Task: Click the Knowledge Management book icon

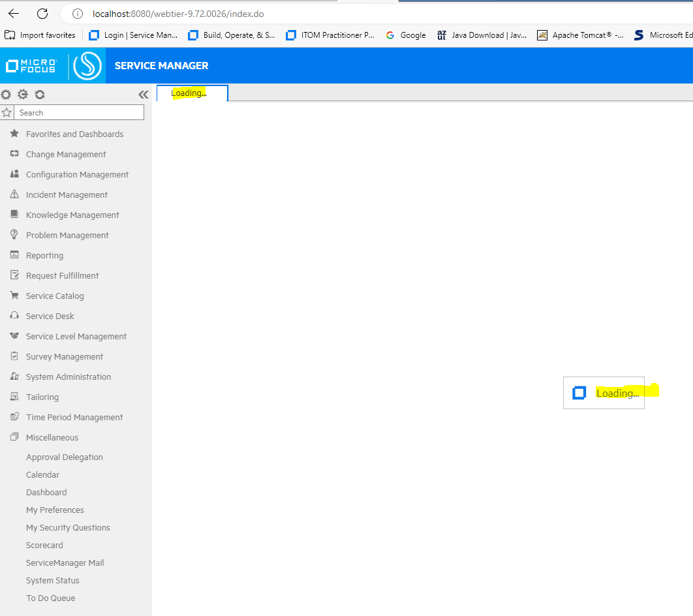Action: pos(14,215)
